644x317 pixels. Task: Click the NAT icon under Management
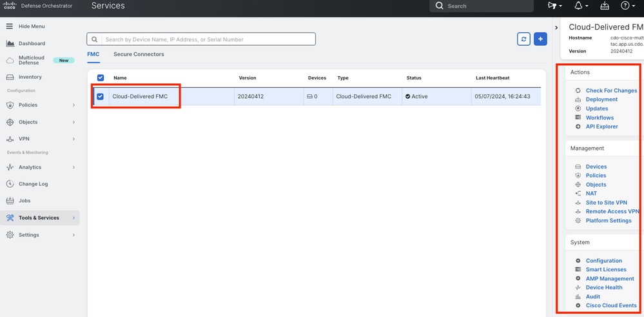pos(578,193)
